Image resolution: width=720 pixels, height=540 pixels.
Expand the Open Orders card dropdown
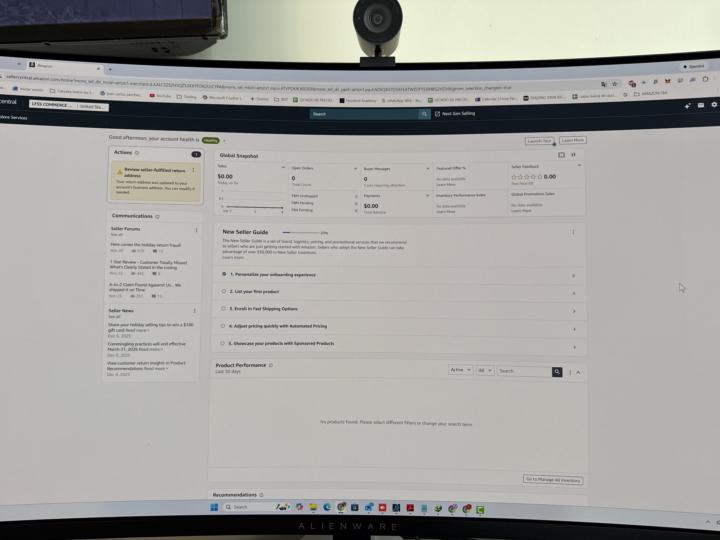tap(355, 169)
